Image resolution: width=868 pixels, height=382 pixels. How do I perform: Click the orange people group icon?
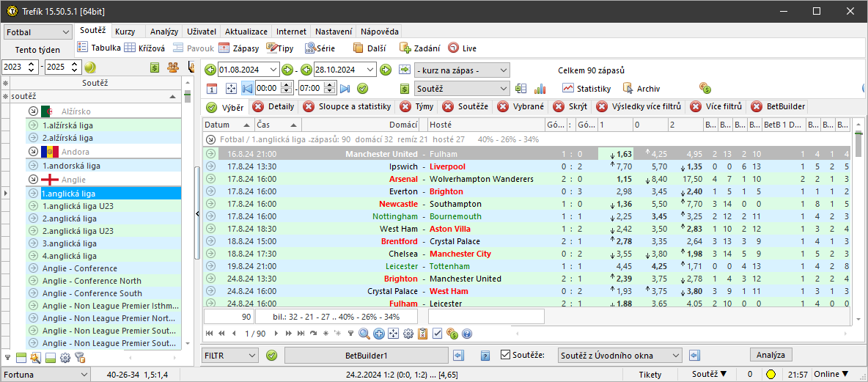173,67
